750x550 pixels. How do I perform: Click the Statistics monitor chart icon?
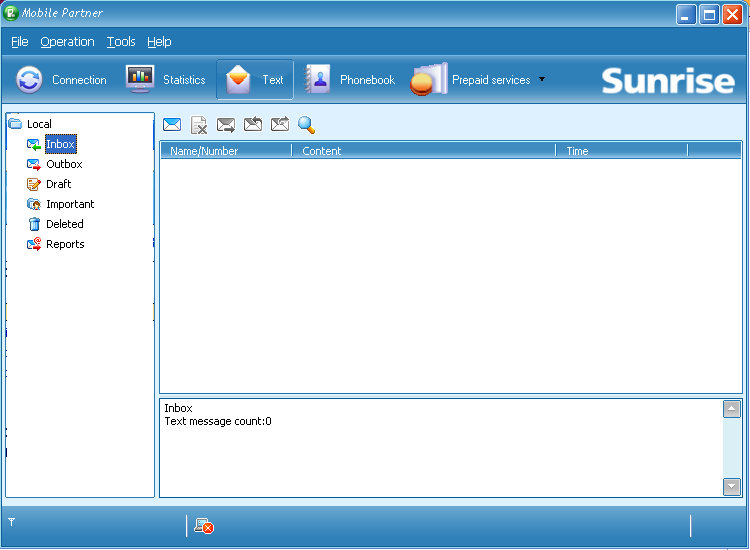pyautogui.click(x=140, y=79)
